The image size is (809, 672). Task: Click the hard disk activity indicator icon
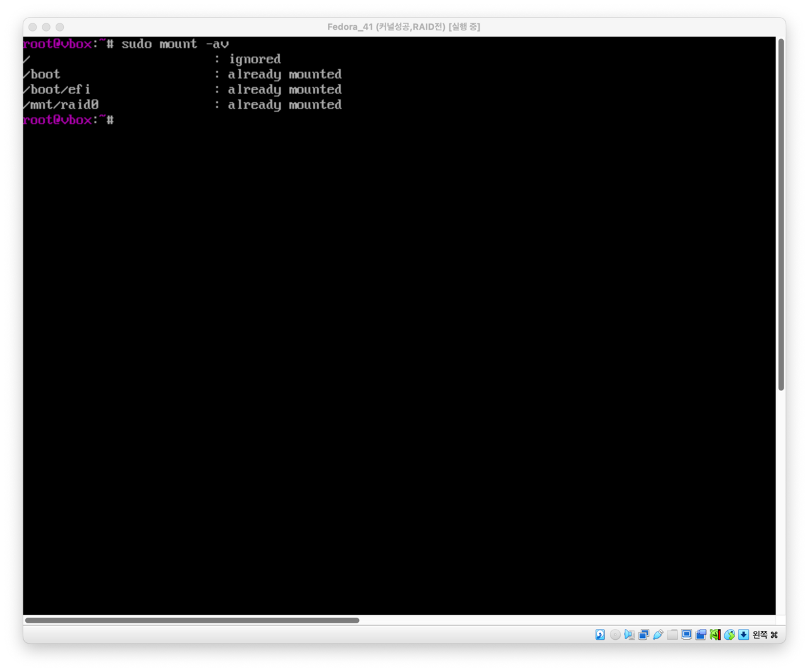[600, 635]
